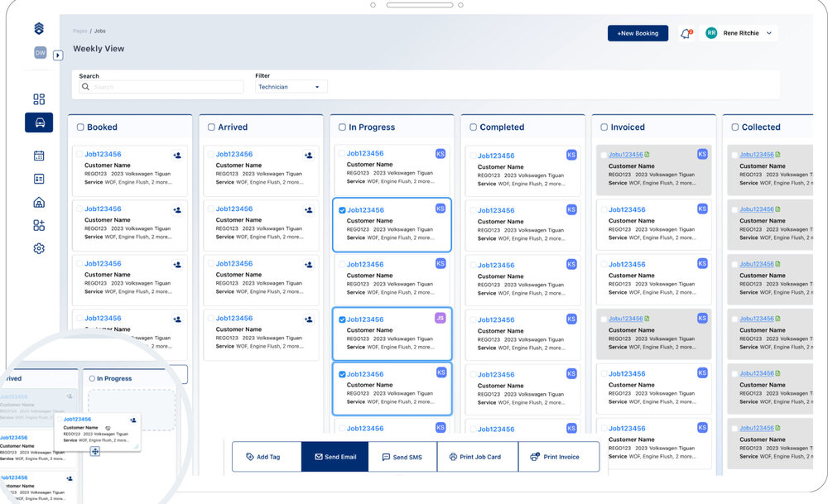Click the notification bell icon
The width and height of the screenshot is (828, 504).
pos(686,34)
